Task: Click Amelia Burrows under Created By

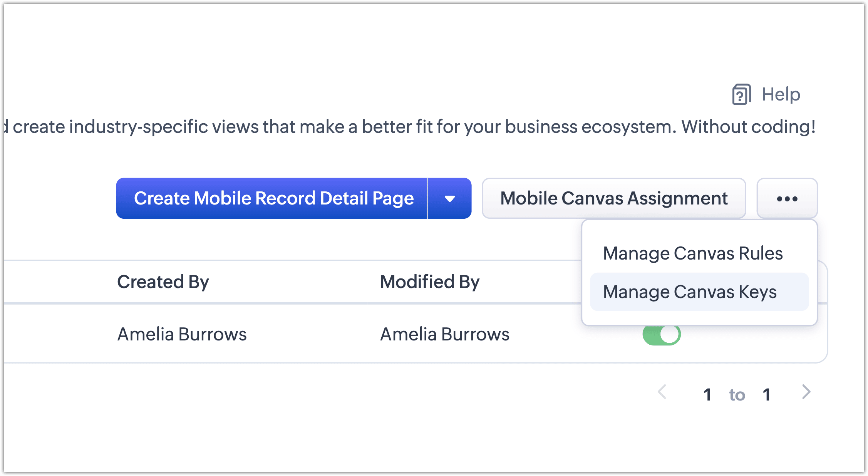Action: click(x=182, y=334)
